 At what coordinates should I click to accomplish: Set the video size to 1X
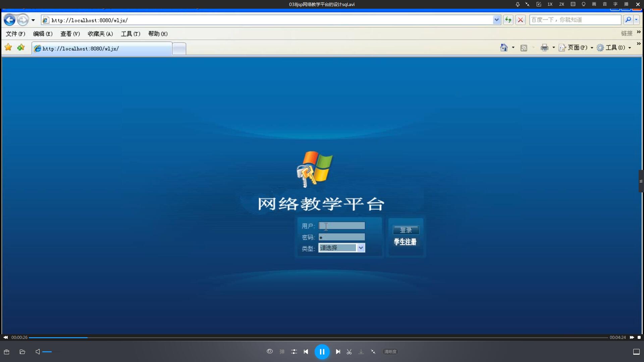tap(550, 4)
